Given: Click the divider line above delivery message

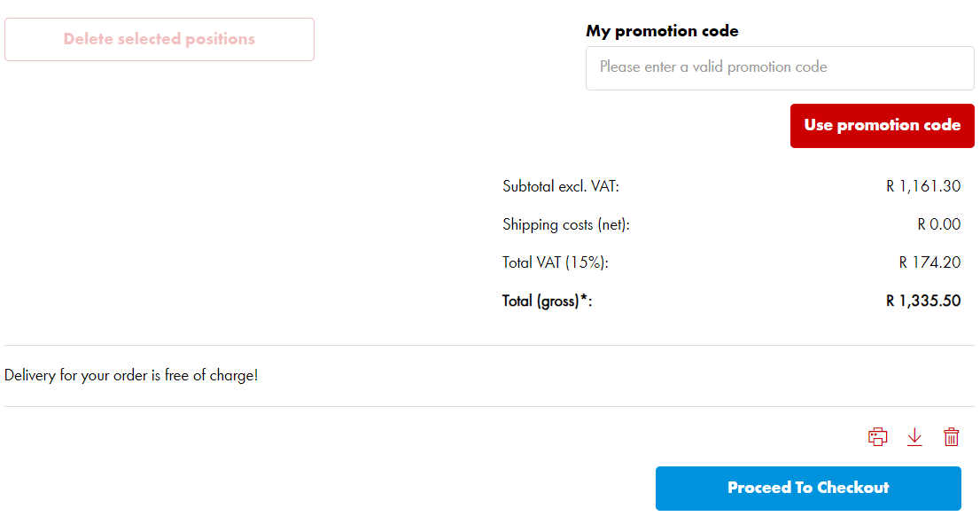Looking at the screenshot, I should pyautogui.click(x=489, y=345).
